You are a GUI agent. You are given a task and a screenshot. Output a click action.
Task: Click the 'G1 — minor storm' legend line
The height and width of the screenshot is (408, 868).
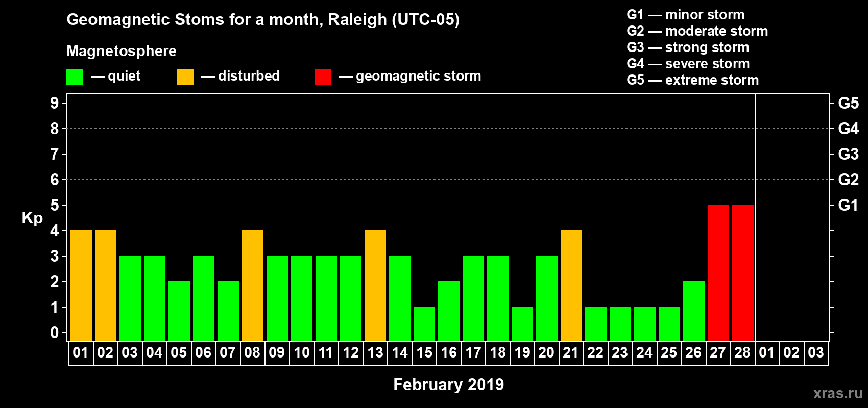pyautogui.click(x=685, y=15)
